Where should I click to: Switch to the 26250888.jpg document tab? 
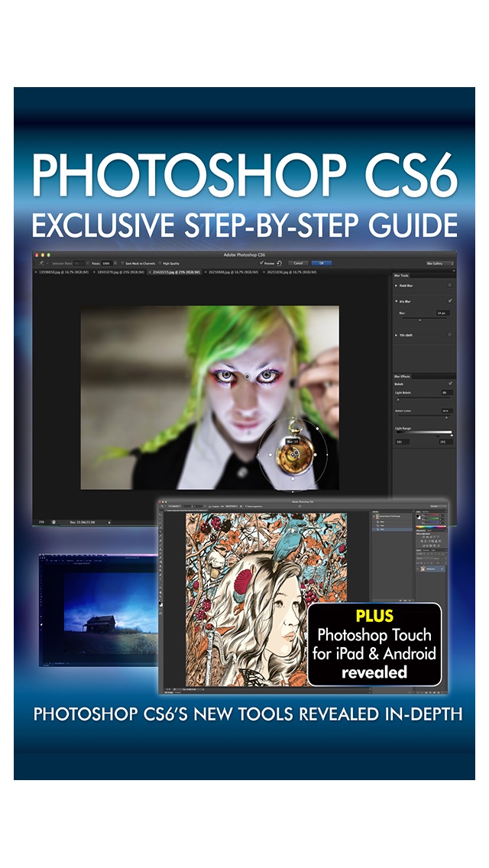(232, 272)
